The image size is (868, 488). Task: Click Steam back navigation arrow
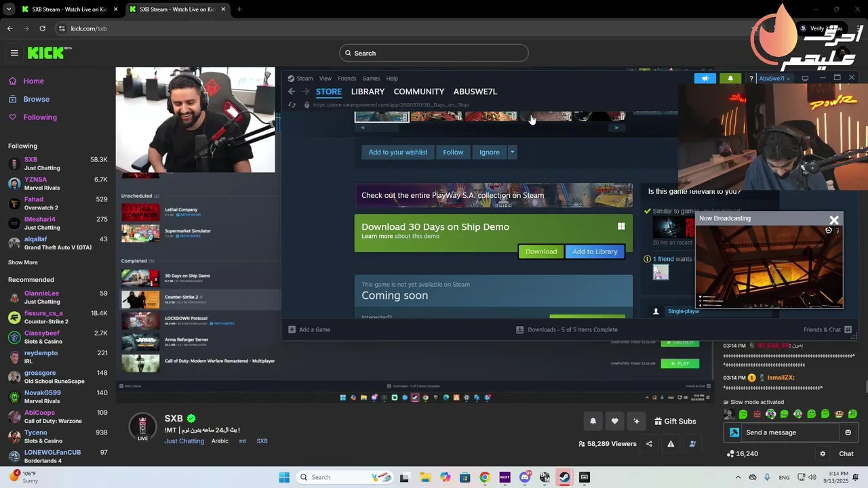pos(292,91)
